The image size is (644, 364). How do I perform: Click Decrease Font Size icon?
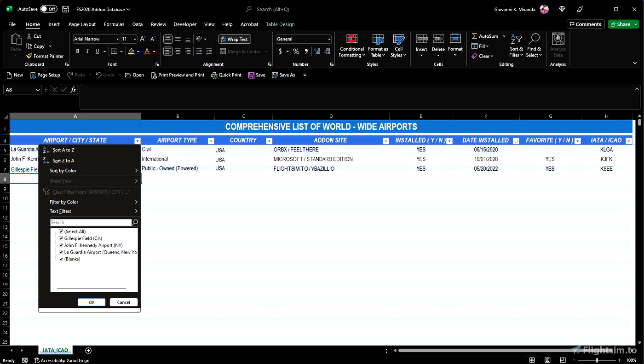click(x=152, y=39)
